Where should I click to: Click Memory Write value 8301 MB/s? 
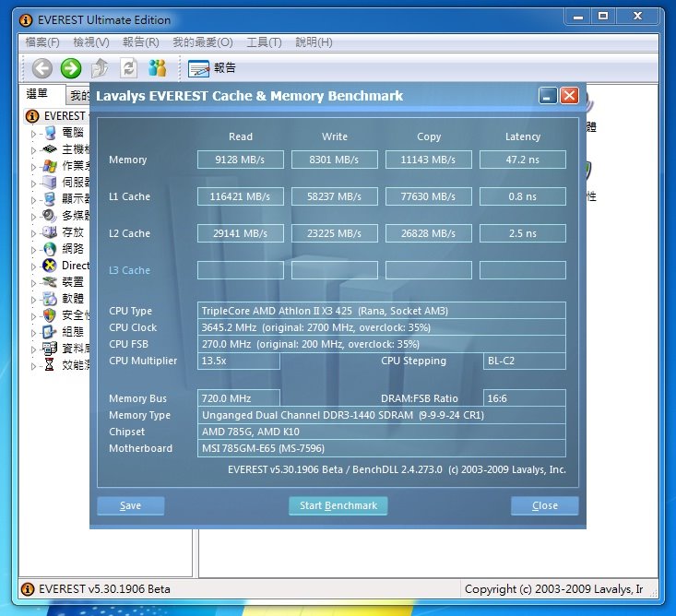tap(335, 160)
